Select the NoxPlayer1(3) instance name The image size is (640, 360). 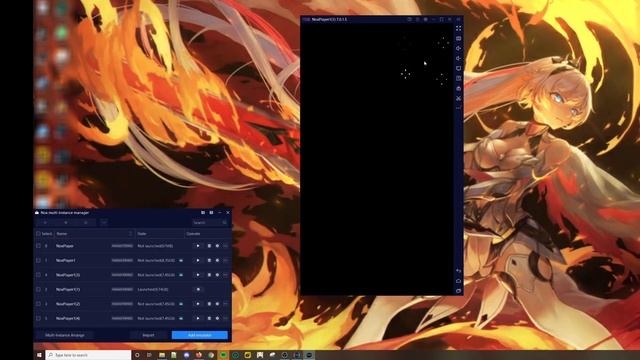tap(68, 275)
